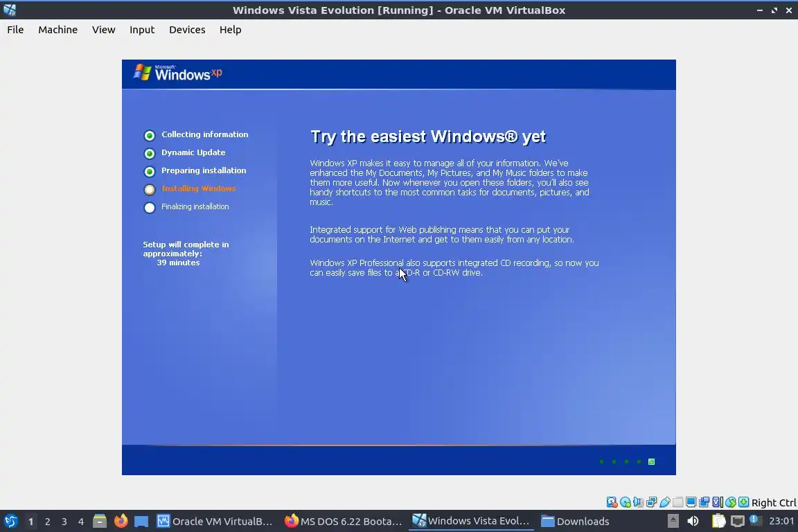
Task: Launch Firefox from the panel quick launcher
Action: [x=121, y=521]
